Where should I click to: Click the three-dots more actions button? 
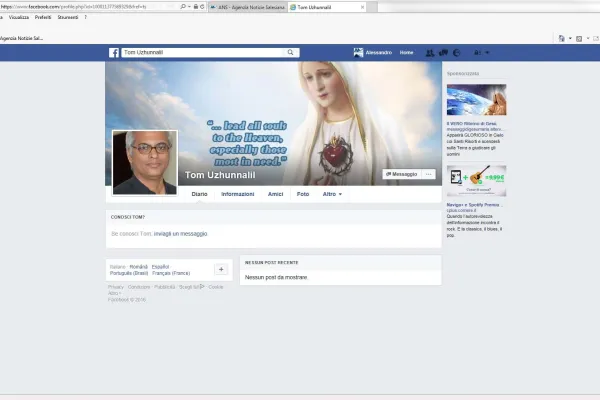[x=429, y=174]
